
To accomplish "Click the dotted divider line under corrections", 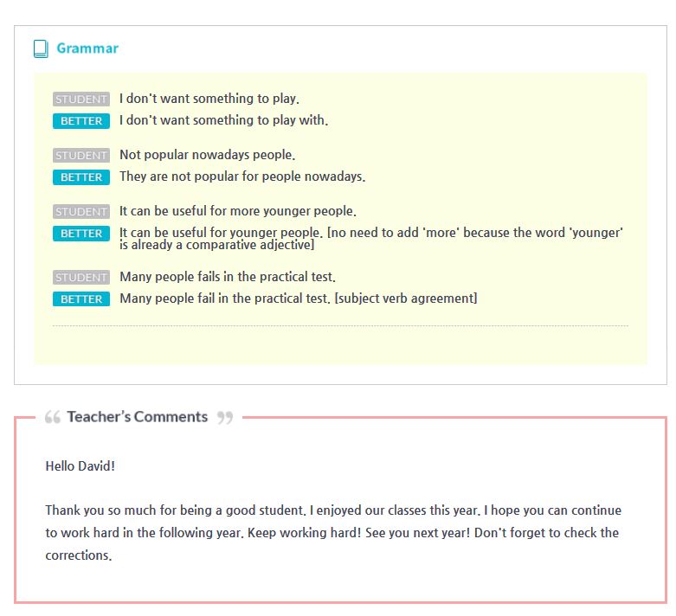I will pyautogui.click(x=340, y=326).
